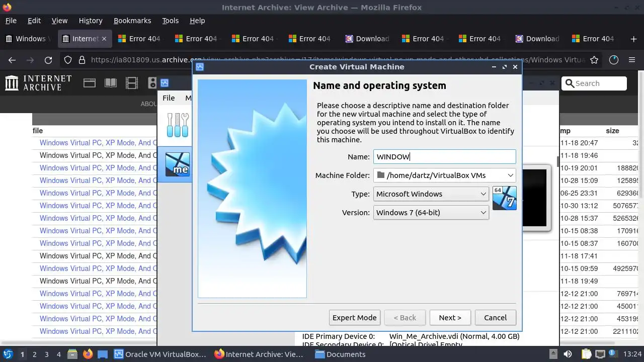Open the Firefox Help menu
Screen dimensions: 644x362
(197, 21)
